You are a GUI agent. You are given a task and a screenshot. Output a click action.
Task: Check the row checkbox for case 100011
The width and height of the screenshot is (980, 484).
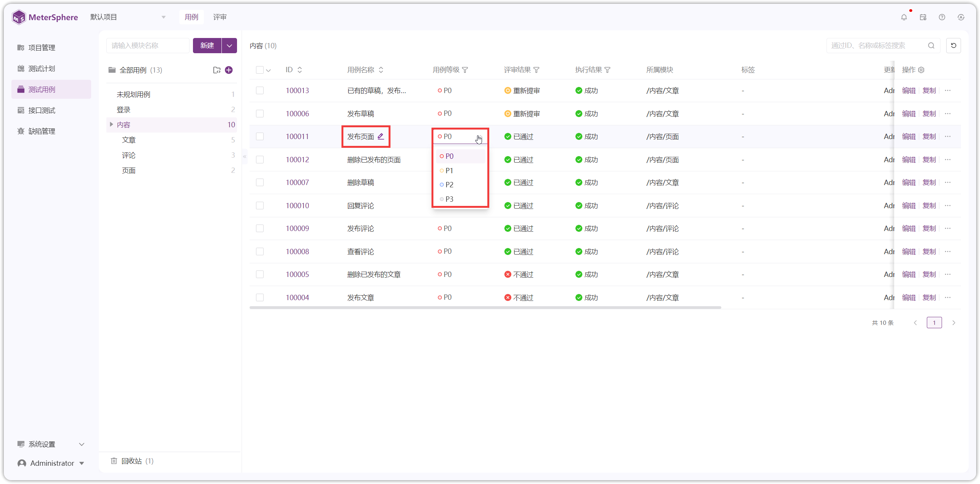[x=260, y=136]
